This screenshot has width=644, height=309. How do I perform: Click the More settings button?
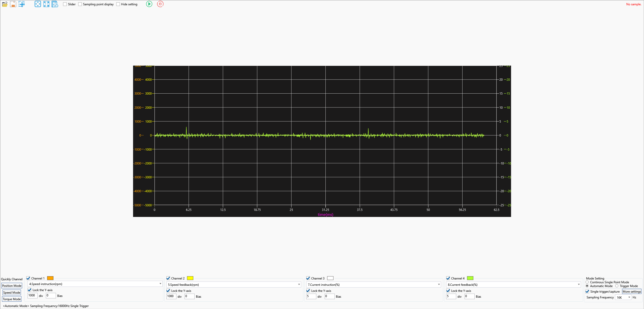[632, 291]
